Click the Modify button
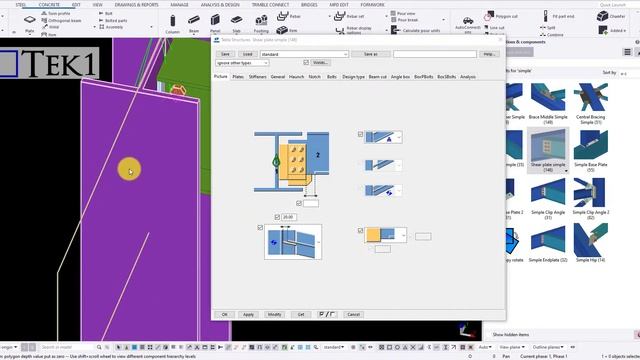The width and height of the screenshot is (640, 360). point(274,314)
